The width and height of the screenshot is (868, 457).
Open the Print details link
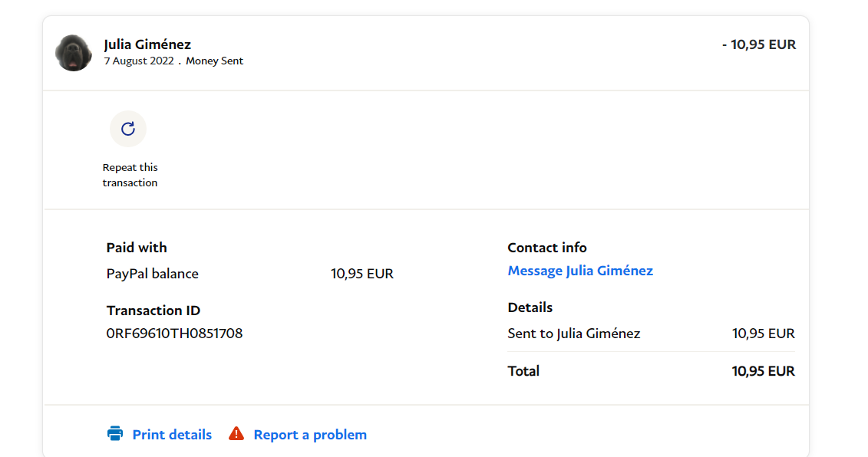(x=172, y=435)
